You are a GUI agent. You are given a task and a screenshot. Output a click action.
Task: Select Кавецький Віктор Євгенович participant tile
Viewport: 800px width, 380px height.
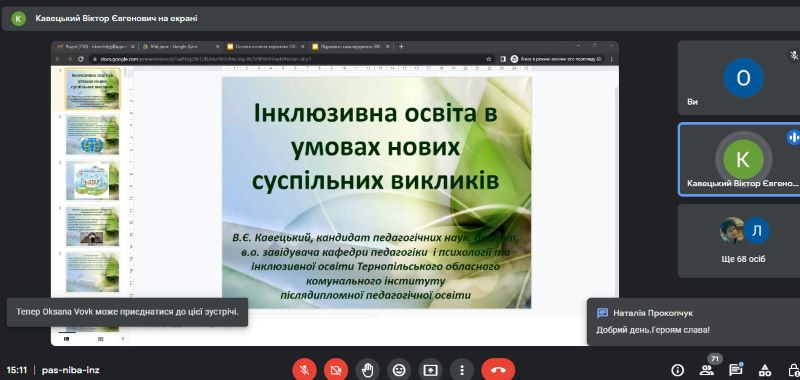[739, 159]
